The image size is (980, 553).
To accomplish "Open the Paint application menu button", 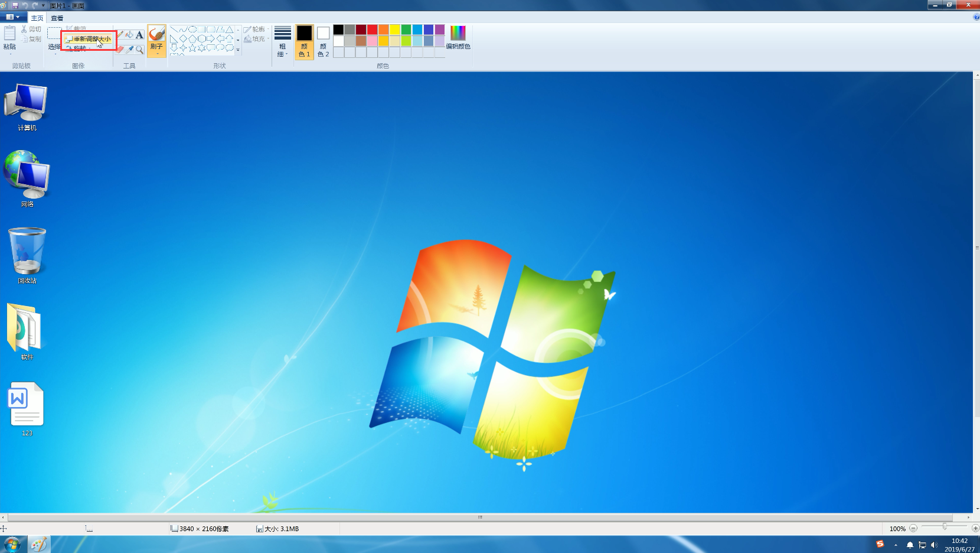I will (13, 17).
